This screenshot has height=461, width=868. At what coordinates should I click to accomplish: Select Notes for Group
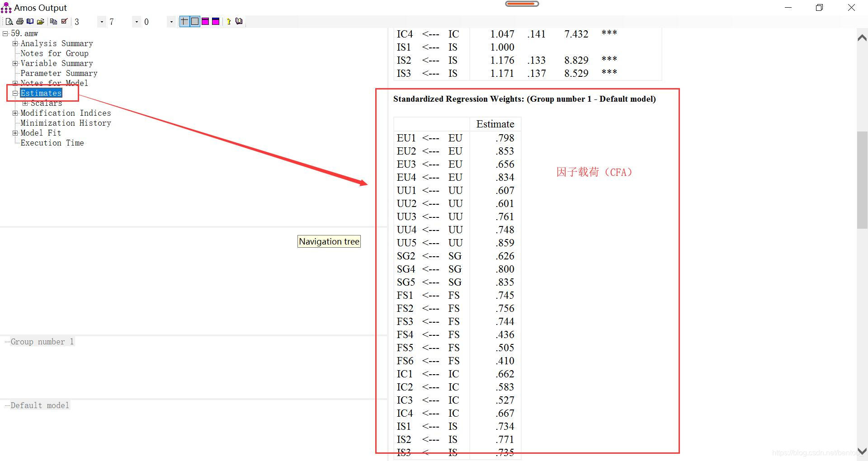tap(54, 53)
